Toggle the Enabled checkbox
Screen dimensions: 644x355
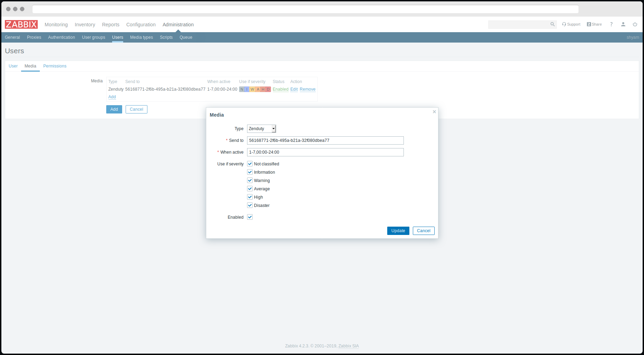pyautogui.click(x=250, y=217)
